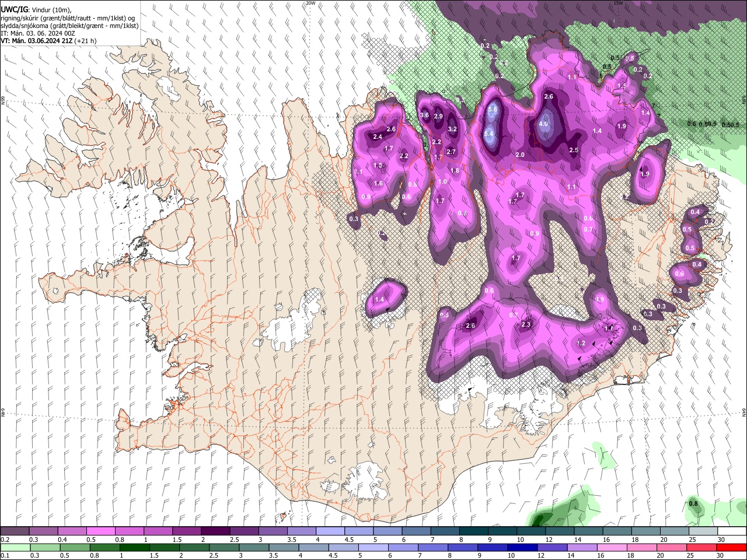This screenshot has width=747, height=560.
Task: Click the 5.6 snowfall value on the map
Action: pyautogui.click(x=492, y=109)
